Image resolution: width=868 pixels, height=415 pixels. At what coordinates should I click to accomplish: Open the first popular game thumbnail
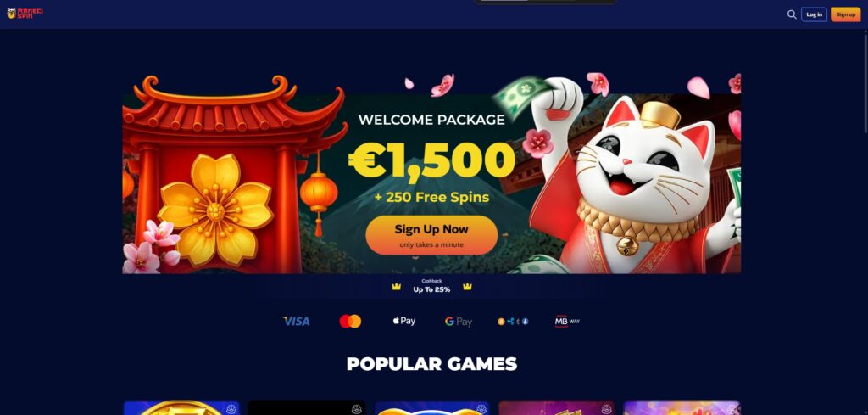pyautogui.click(x=181, y=408)
